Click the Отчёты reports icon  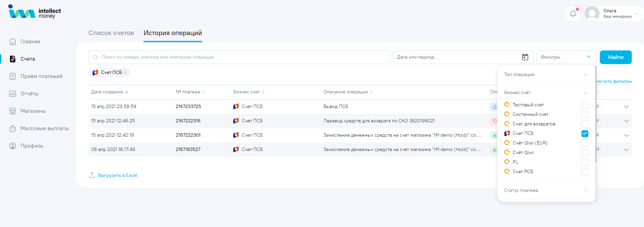coord(13,94)
